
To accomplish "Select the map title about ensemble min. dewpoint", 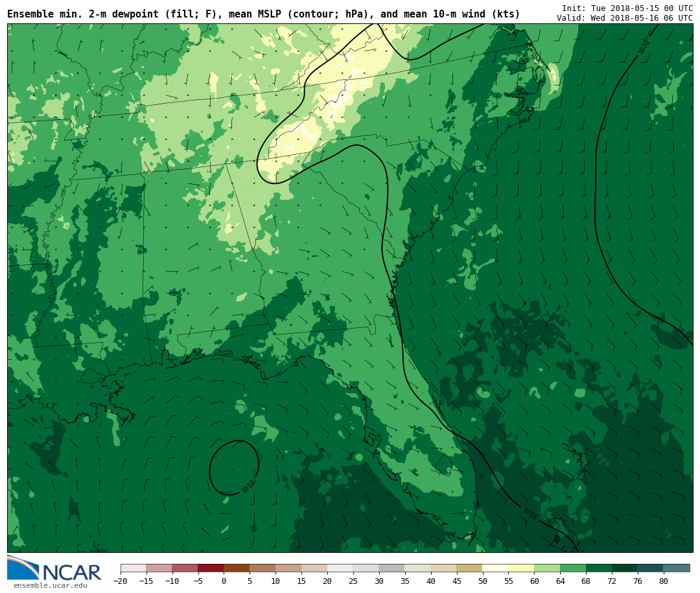I will [x=263, y=14].
